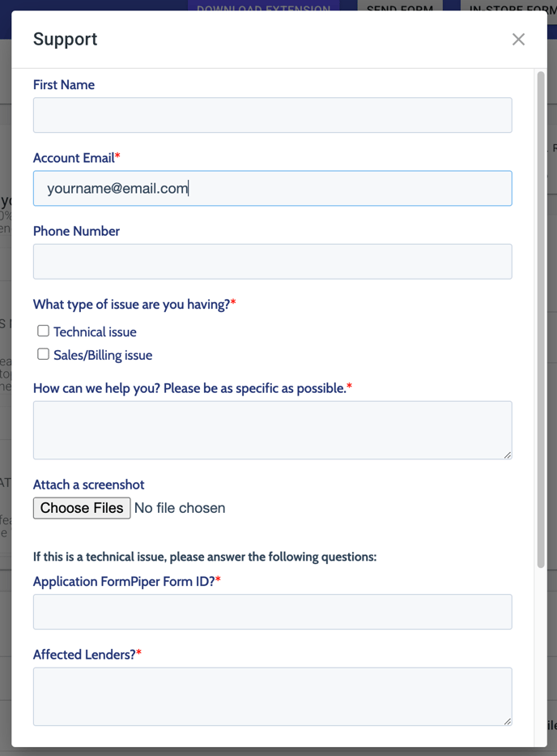This screenshot has width=557, height=756.
Task: Click Choose Files to attach a screenshot
Action: tap(81, 508)
